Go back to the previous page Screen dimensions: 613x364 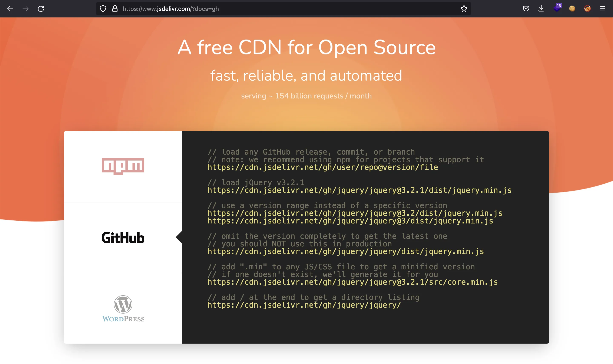click(x=10, y=9)
